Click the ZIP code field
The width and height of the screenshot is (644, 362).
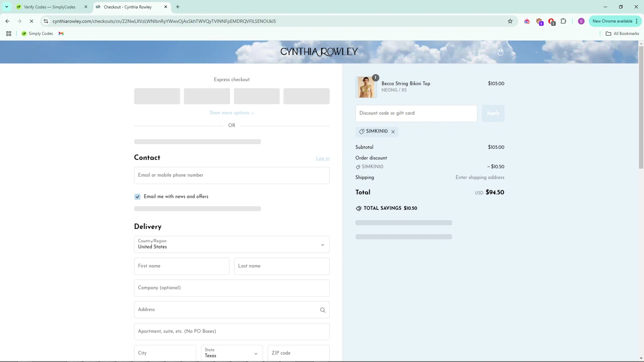(x=298, y=353)
